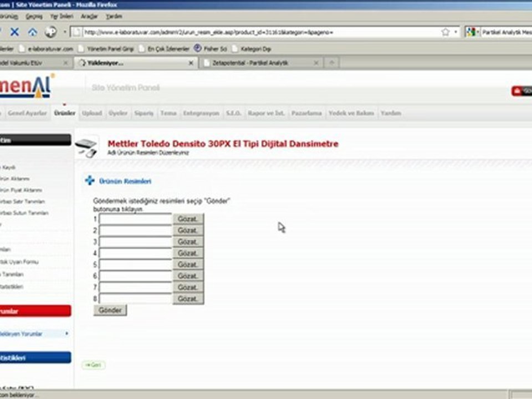Image resolution: width=532 pixels, height=399 pixels.
Task: Open the Yer İmleri menu
Action: pos(62,16)
